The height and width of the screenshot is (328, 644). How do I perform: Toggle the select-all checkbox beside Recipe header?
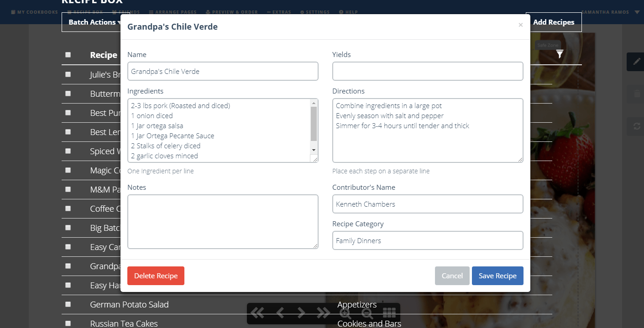(x=68, y=54)
